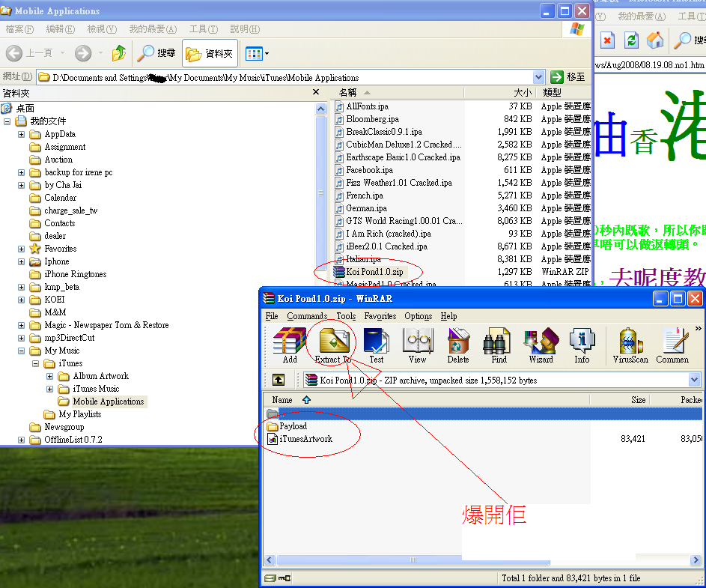Select the Payload folder in archive

pos(293,426)
